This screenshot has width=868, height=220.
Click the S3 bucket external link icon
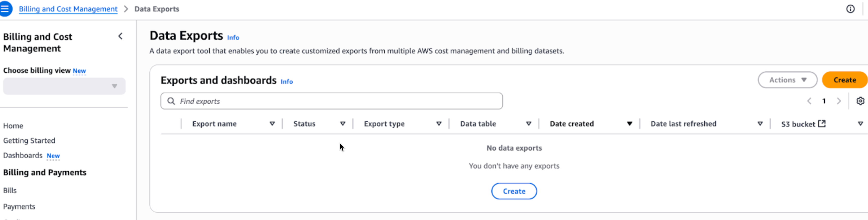click(822, 123)
